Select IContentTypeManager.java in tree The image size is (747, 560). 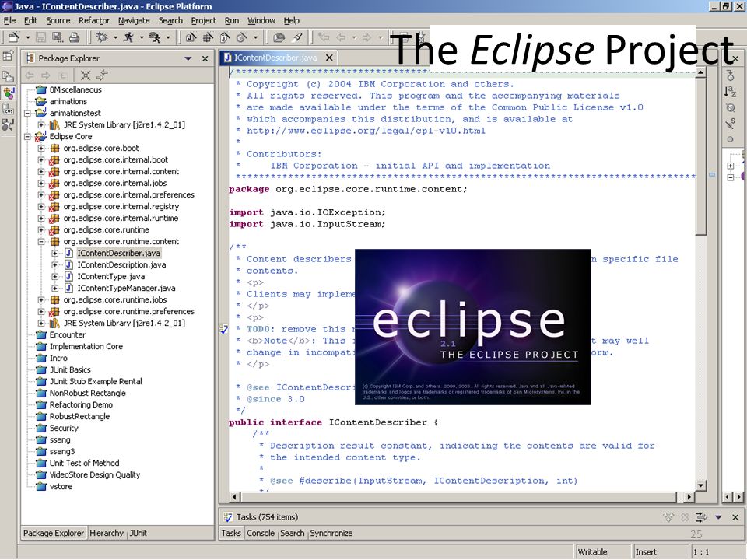click(x=126, y=288)
